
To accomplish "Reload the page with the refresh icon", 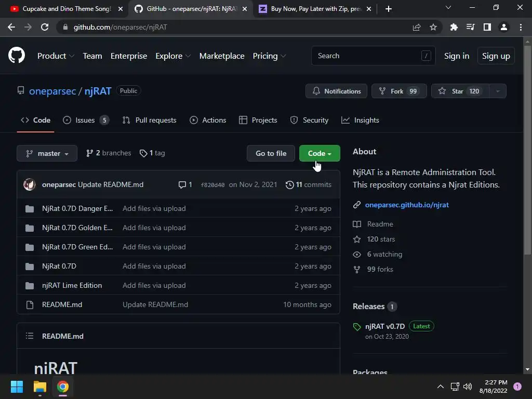I will 45,27.
